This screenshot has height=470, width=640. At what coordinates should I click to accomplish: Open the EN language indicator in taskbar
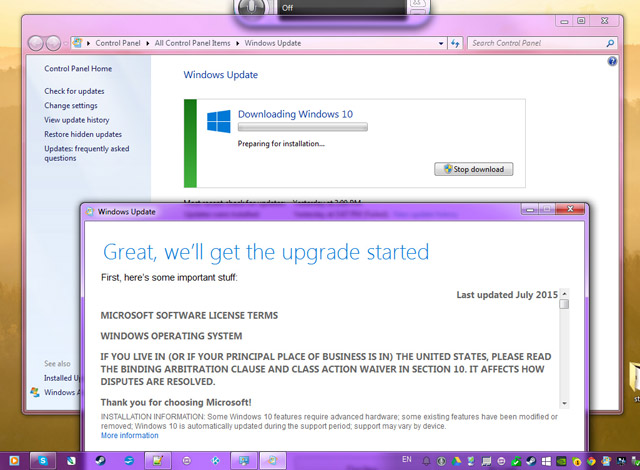tap(405, 460)
